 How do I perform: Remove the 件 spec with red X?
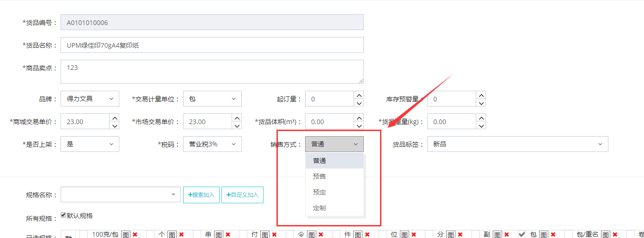pos(367,235)
